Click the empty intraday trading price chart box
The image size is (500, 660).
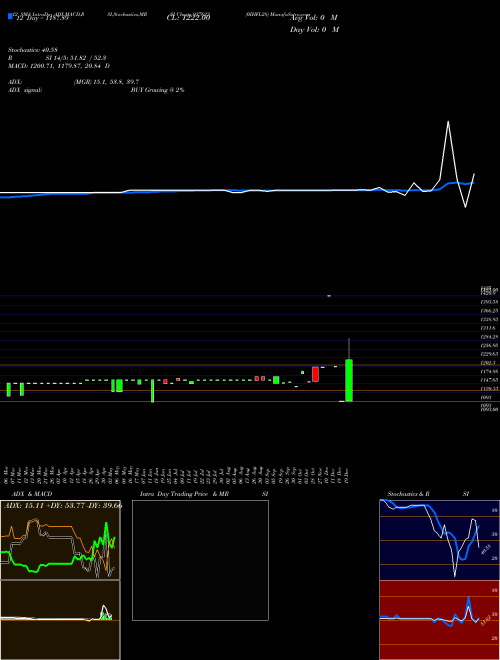click(x=200, y=560)
